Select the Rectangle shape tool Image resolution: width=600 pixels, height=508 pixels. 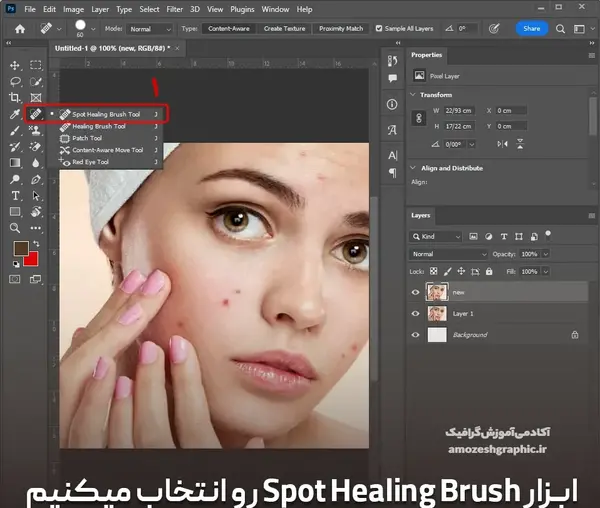pos(15,212)
